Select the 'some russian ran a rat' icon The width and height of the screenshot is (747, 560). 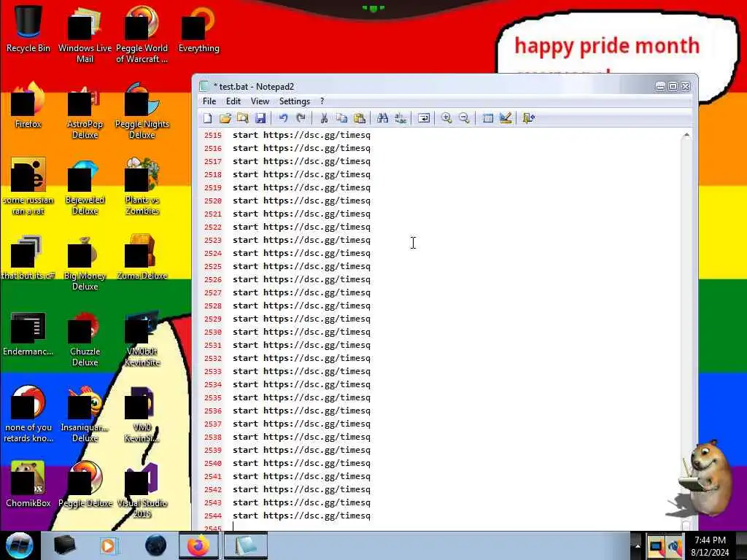point(28,187)
